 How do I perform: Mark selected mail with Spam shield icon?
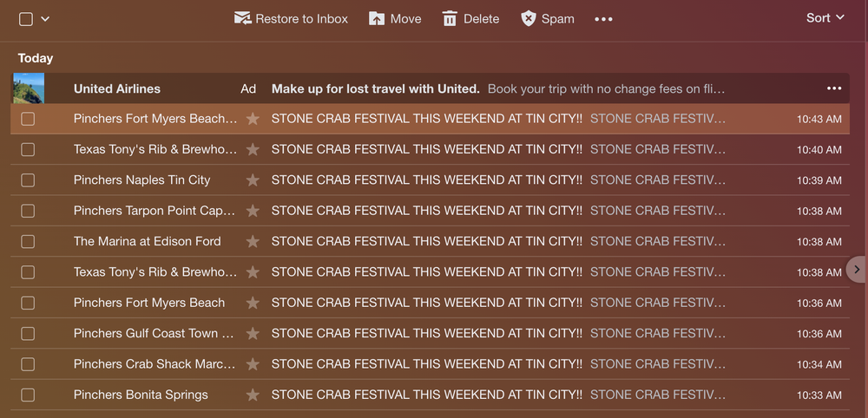tap(529, 18)
